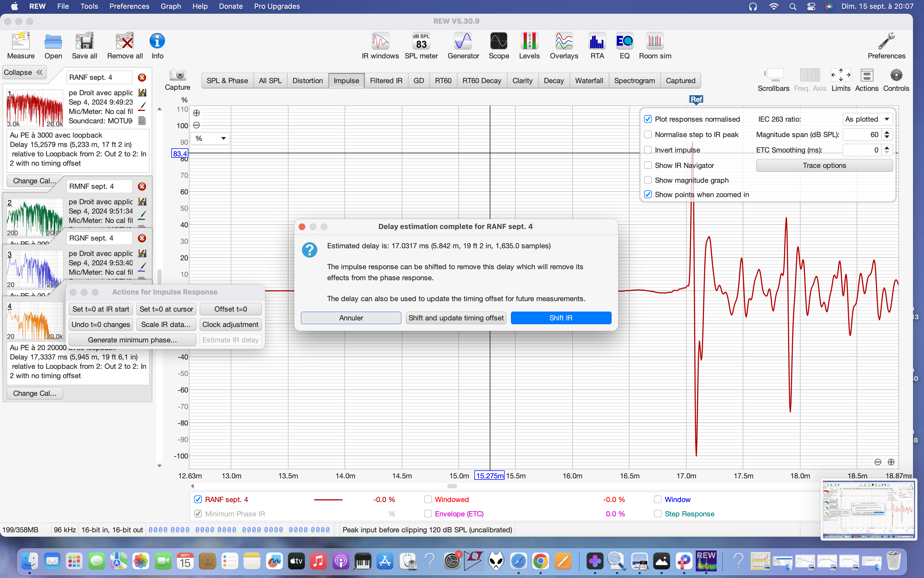Uncheck Plot responses normalised
Viewport: 924px width, 578px height.
click(648, 119)
